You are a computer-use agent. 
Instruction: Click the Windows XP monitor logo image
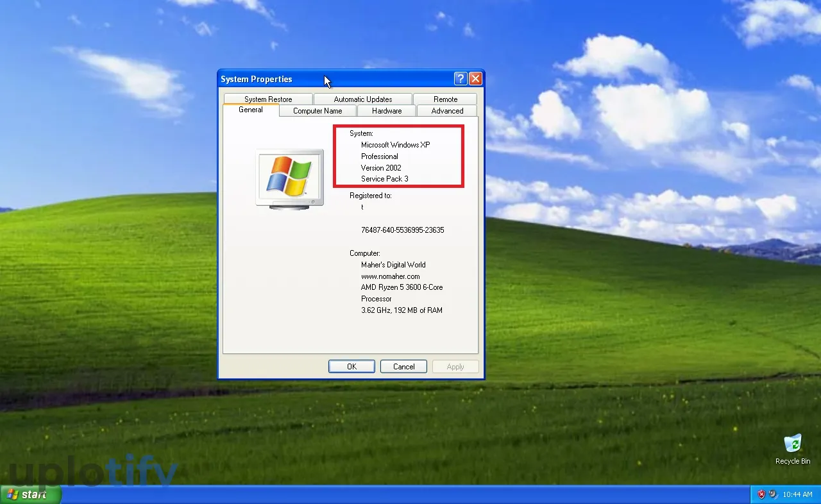[x=289, y=179]
